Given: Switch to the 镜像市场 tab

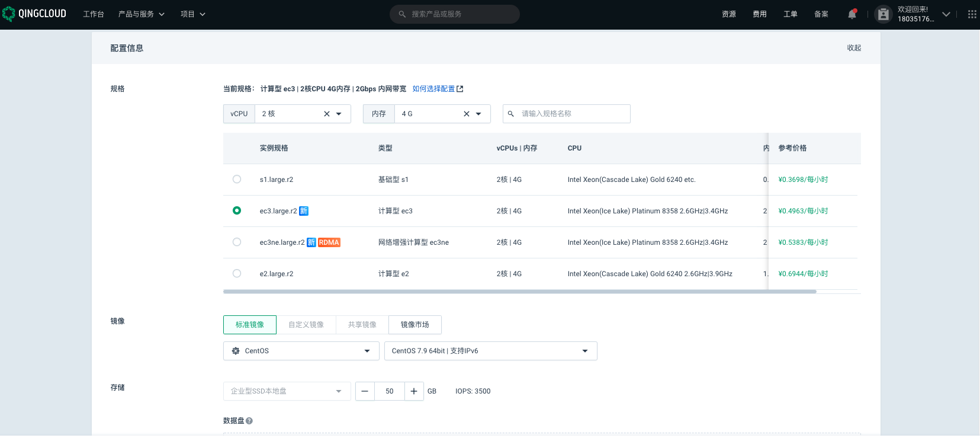Looking at the screenshot, I should 415,325.
